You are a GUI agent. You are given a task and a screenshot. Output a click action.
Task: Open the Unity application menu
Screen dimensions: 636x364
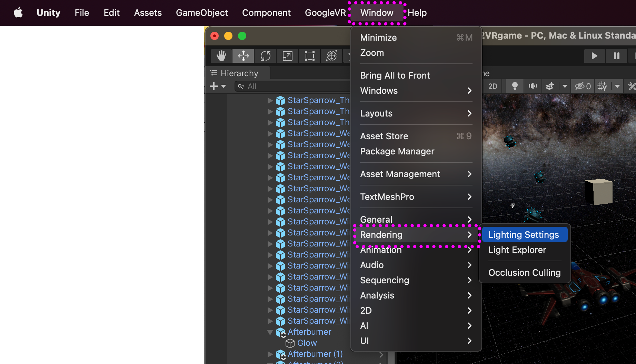coord(49,13)
